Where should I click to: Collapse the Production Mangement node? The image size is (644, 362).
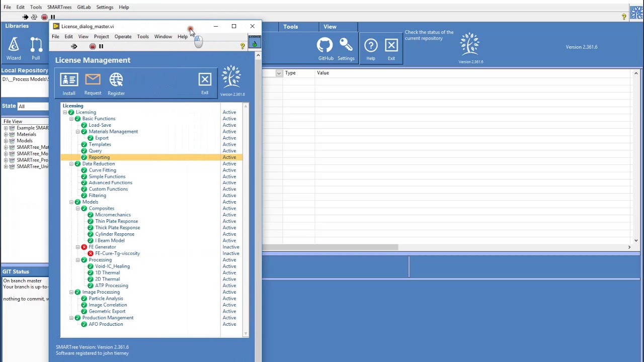tap(71, 318)
